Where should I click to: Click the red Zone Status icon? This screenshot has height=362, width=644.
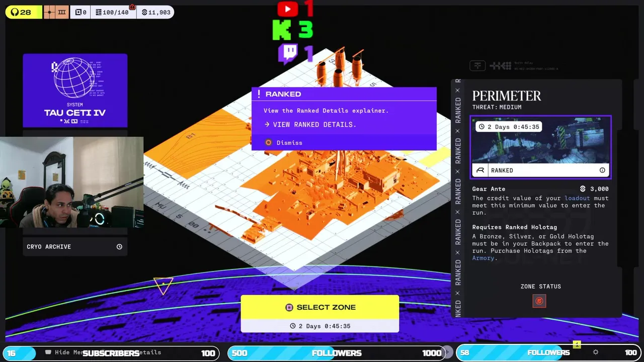[x=539, y=301]
